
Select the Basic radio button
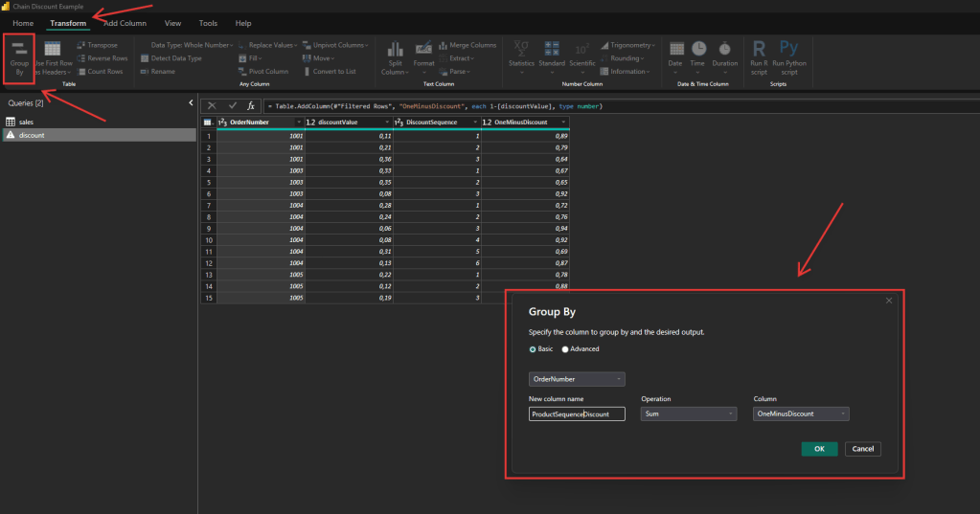[x=534, y=348]
